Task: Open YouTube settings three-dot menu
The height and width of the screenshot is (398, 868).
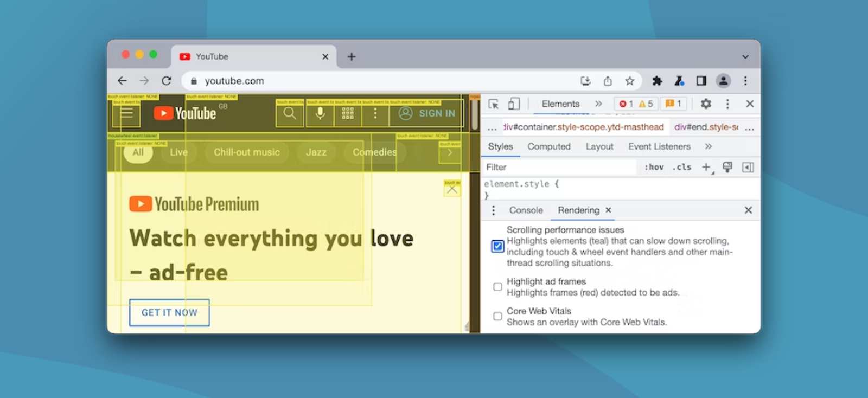Action: pyautogui.click(x=375, y=113)
